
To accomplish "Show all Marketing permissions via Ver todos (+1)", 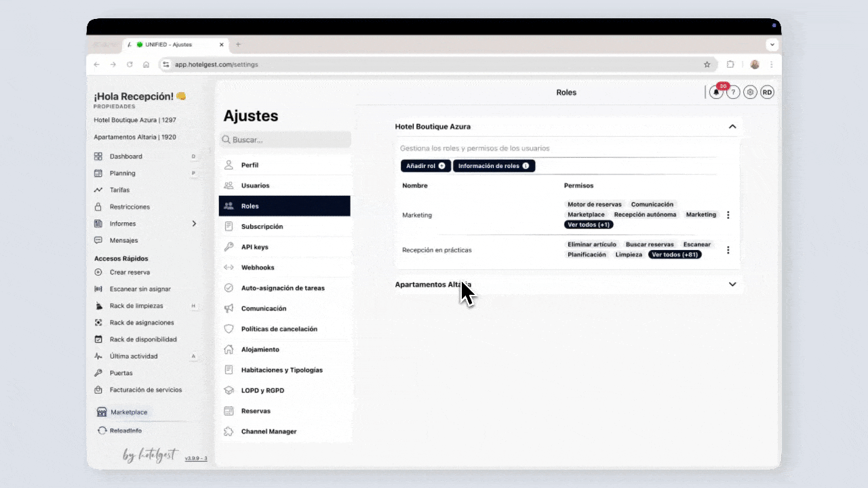I will [588, 224].
